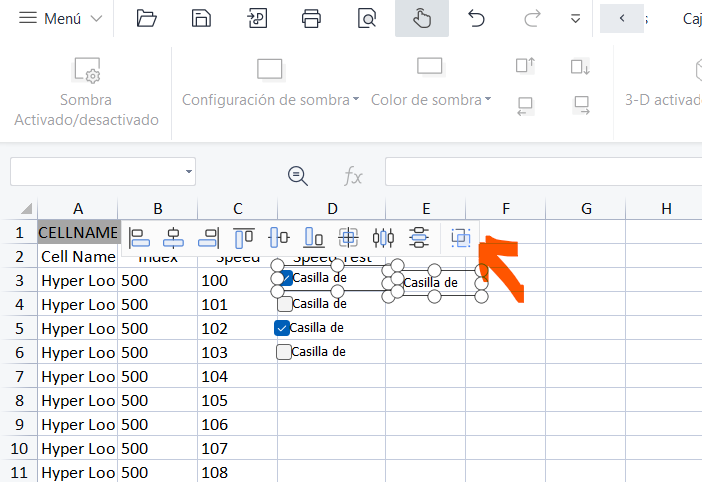Image resolution: width=702 pixels, height=482 pixels.
Task: Select column C header
Action: tap(238, 209)
